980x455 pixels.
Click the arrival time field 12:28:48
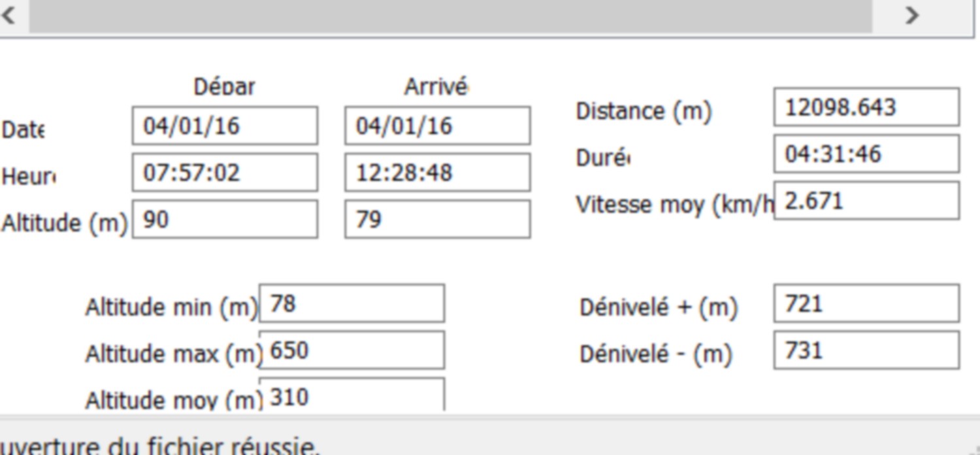pyautogui.click(x=438, y=173)
